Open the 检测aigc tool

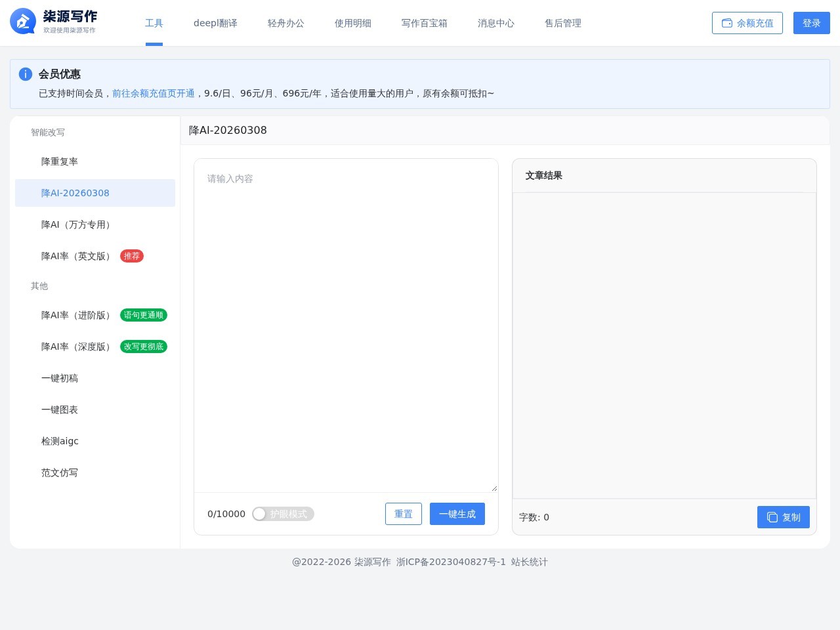(95, 441)
